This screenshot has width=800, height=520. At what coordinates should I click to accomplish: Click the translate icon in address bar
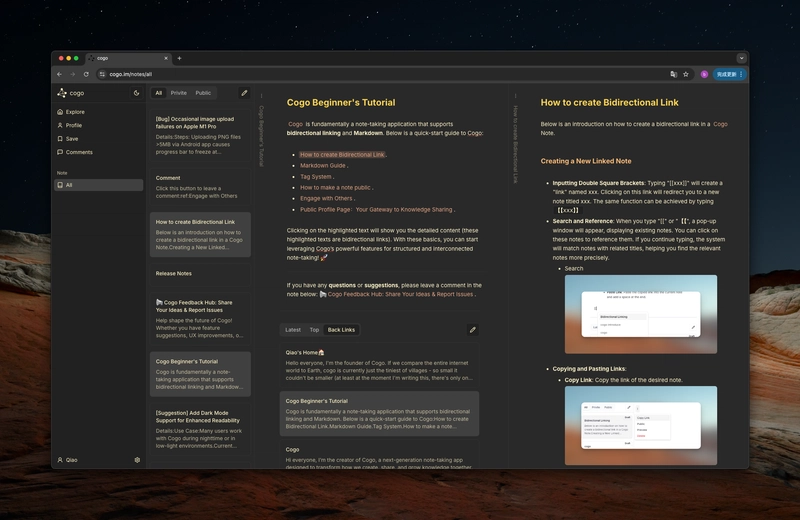point(673,75)
